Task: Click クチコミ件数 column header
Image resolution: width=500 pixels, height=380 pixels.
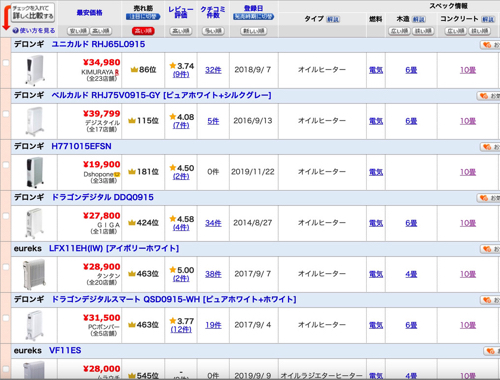Action: [213, 12]
